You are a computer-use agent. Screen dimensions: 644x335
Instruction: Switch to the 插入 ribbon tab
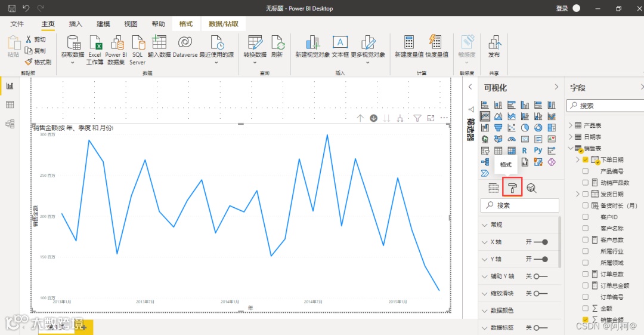coord(76,24)
